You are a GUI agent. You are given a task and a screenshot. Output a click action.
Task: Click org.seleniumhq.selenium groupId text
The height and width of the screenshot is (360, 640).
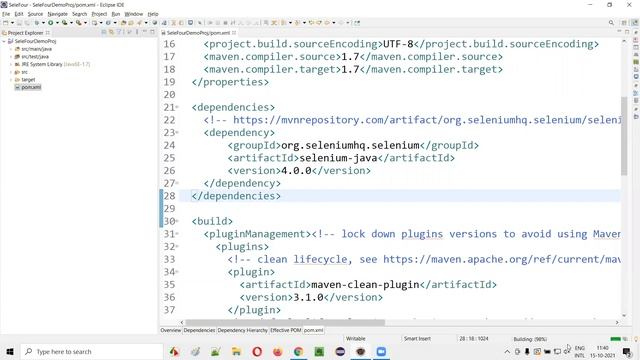[350, 145]
